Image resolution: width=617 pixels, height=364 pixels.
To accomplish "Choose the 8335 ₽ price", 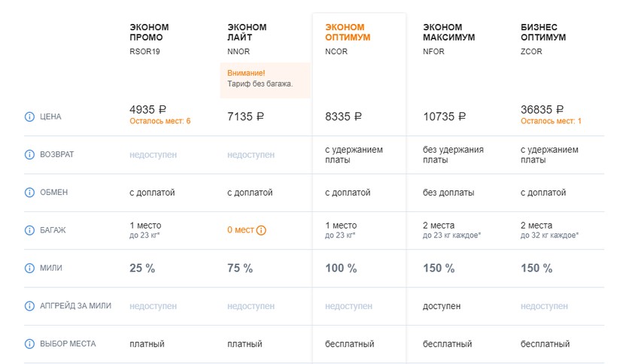I will coord(343,117).
